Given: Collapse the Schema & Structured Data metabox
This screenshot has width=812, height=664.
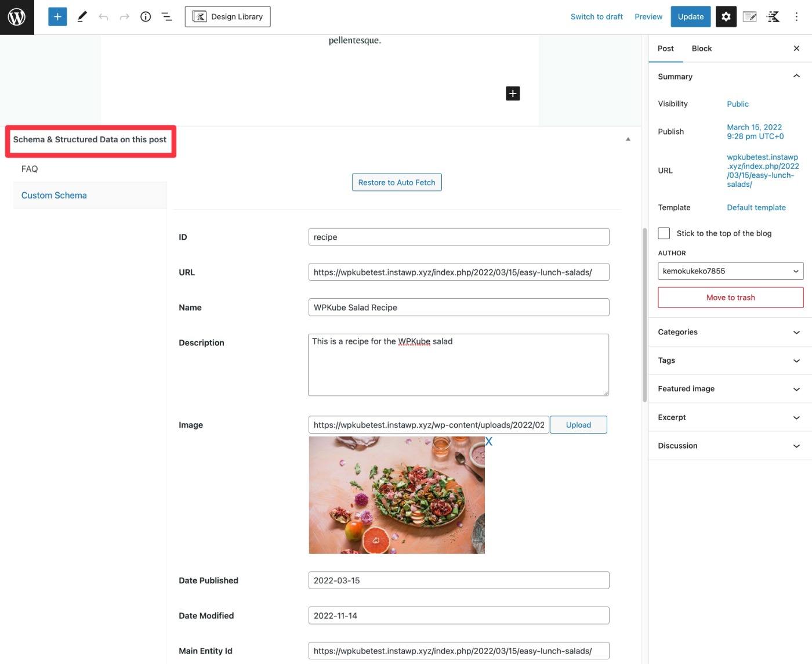Looking at the screenshot, I should tap(628, 139).
